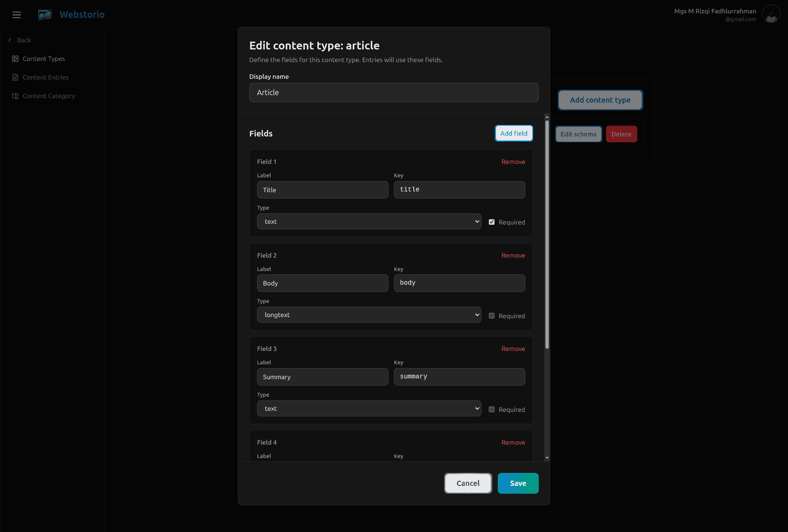The height and width of the screenshot is (532, 788).
Task: Go to Content Category in sidebar
Action: [49, 96]
